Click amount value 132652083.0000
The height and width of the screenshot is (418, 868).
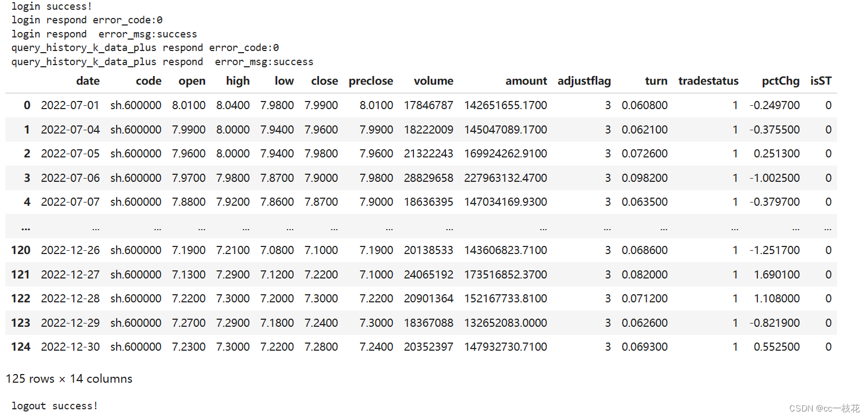(506, 323)
